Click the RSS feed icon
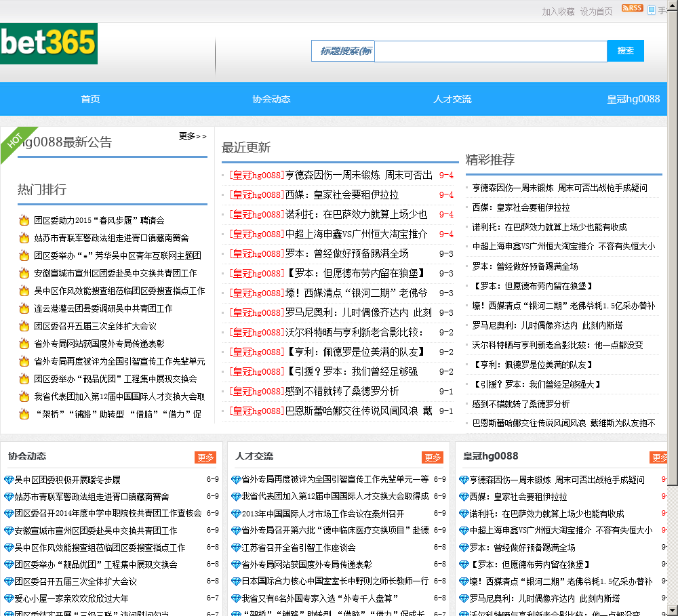The height and width of the screenshot is (616, 678). tap(632, 8)
